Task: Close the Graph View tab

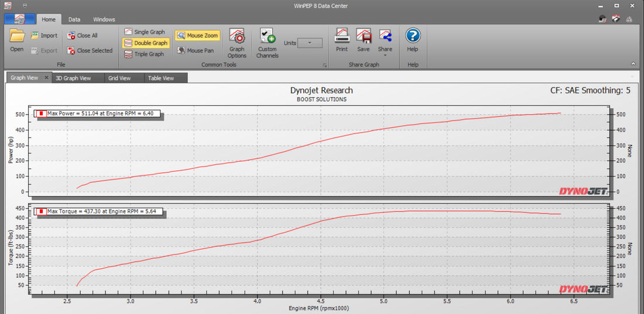Action: (x=47, y=78)
